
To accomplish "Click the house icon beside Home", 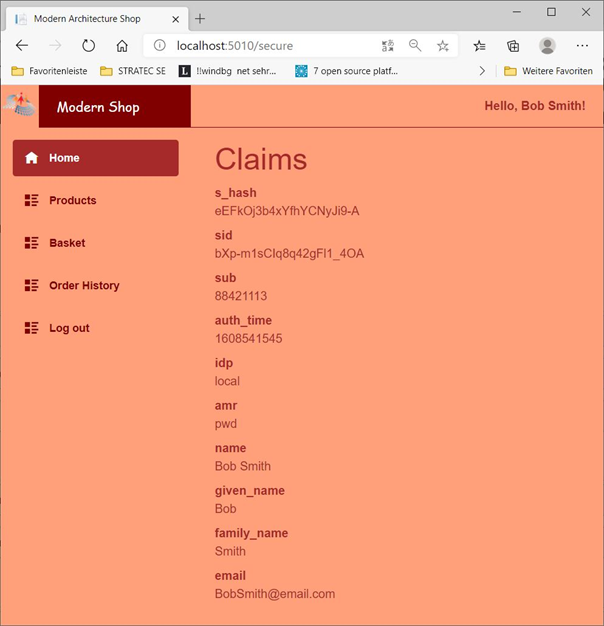I will coord(32,158).
